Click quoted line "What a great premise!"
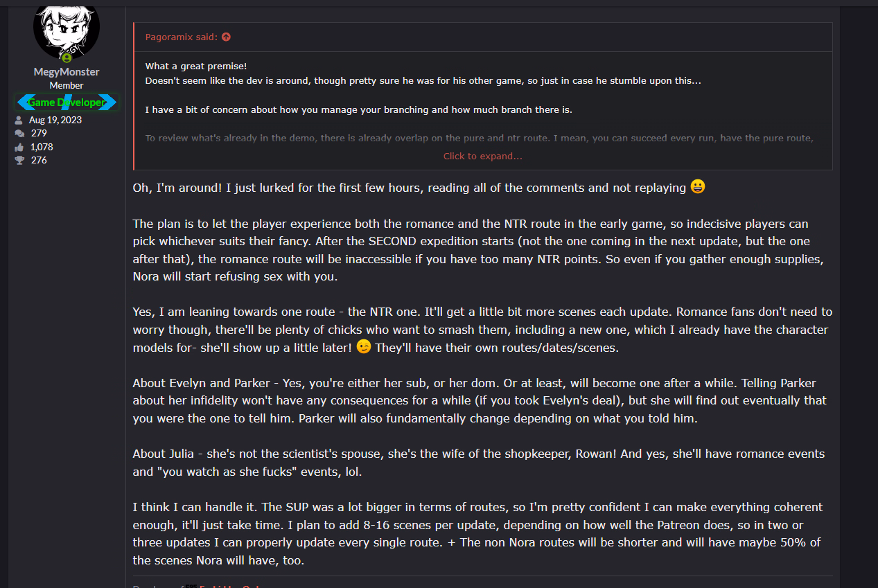Image resolution: width=878 pixels, height=588 pixels. coord(195,66)
